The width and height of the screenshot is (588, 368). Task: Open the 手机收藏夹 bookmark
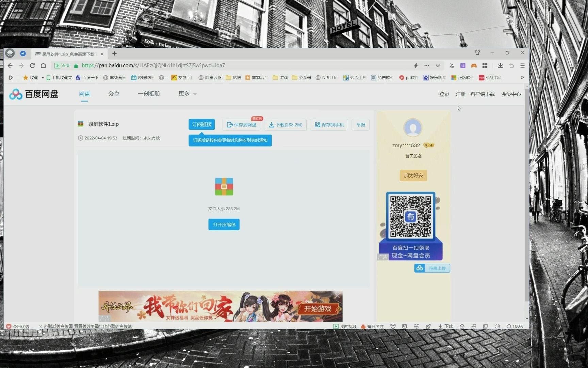tap(59, 78)
